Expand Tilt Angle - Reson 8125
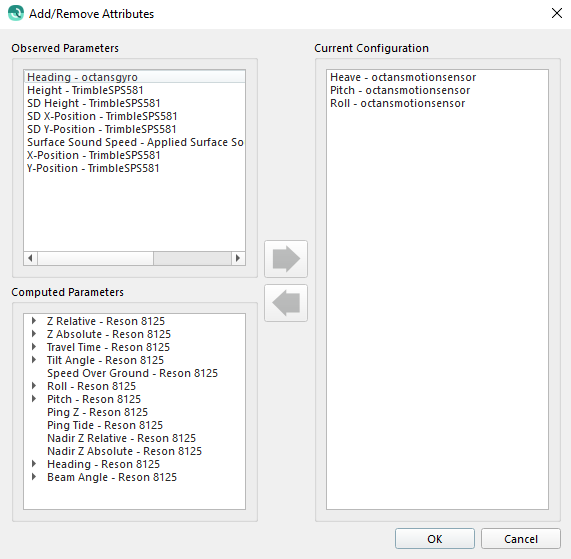571x559 pixels. pos(34,360)
